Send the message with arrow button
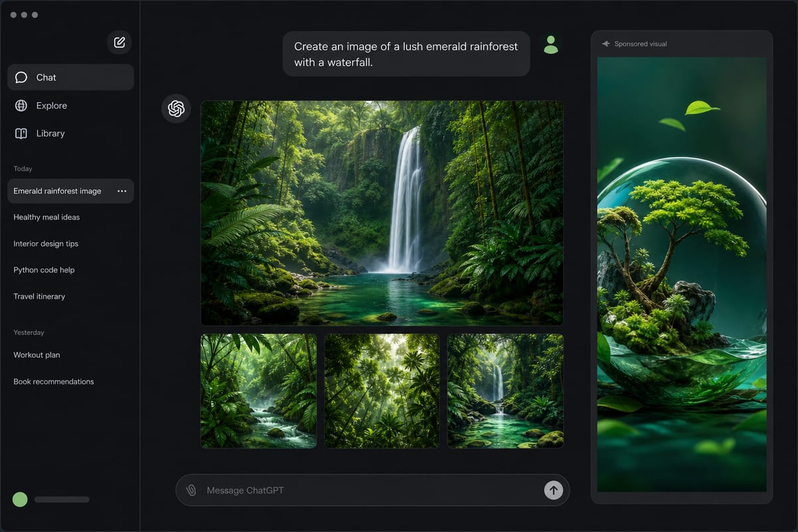Viewport: 798px width, 532px height. tap(553, 490)
